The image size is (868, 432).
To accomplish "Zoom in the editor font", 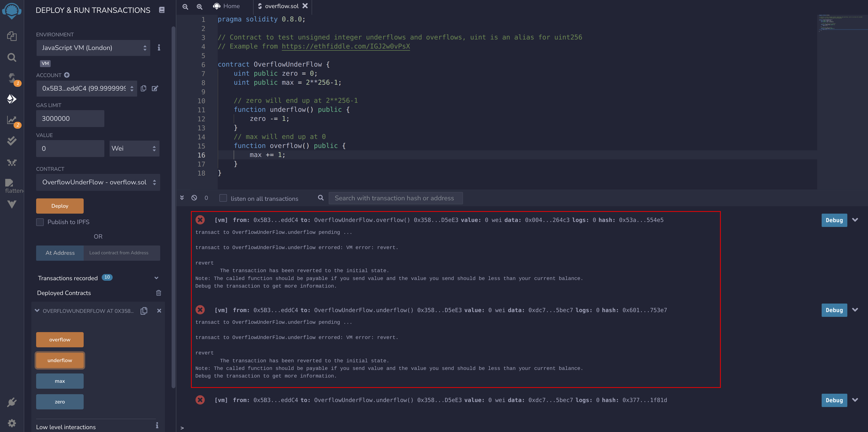I will 199,6.
